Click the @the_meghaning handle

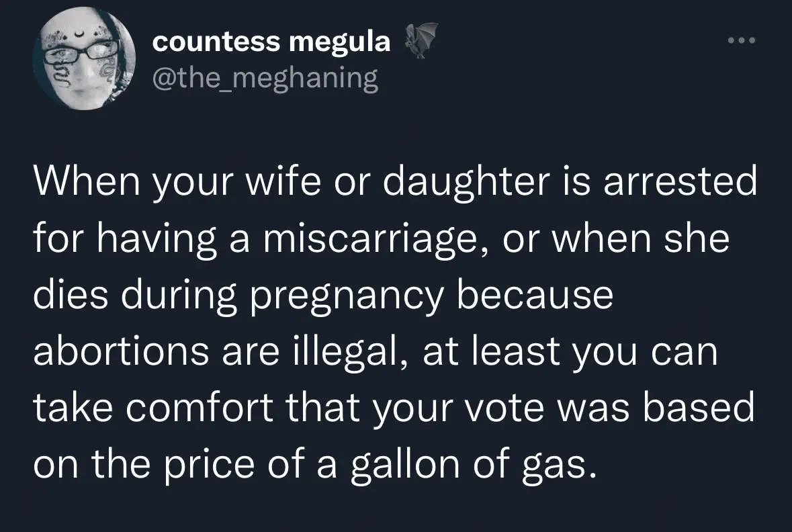[x=265, y=79]
